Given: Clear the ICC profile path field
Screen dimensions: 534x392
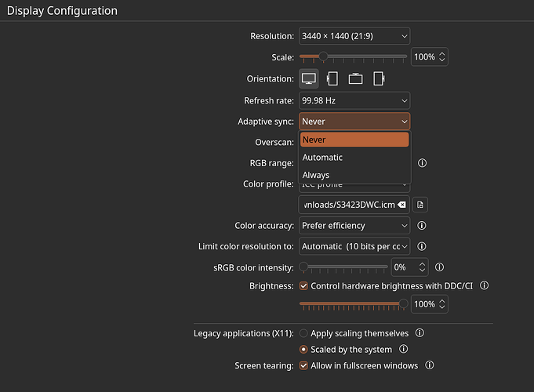Looking at the screenshot, I should click(x=401, y=205).
